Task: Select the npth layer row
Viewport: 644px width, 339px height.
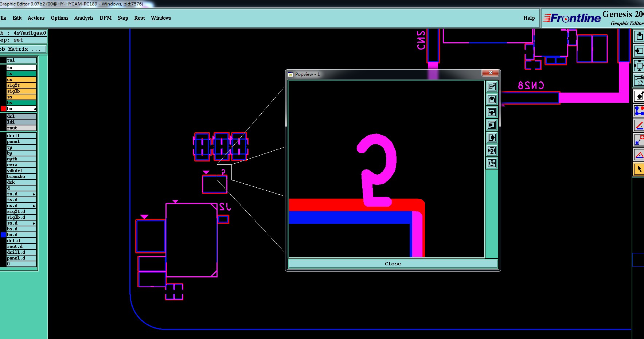Action: pyautogui.click(x=22, y=159)
